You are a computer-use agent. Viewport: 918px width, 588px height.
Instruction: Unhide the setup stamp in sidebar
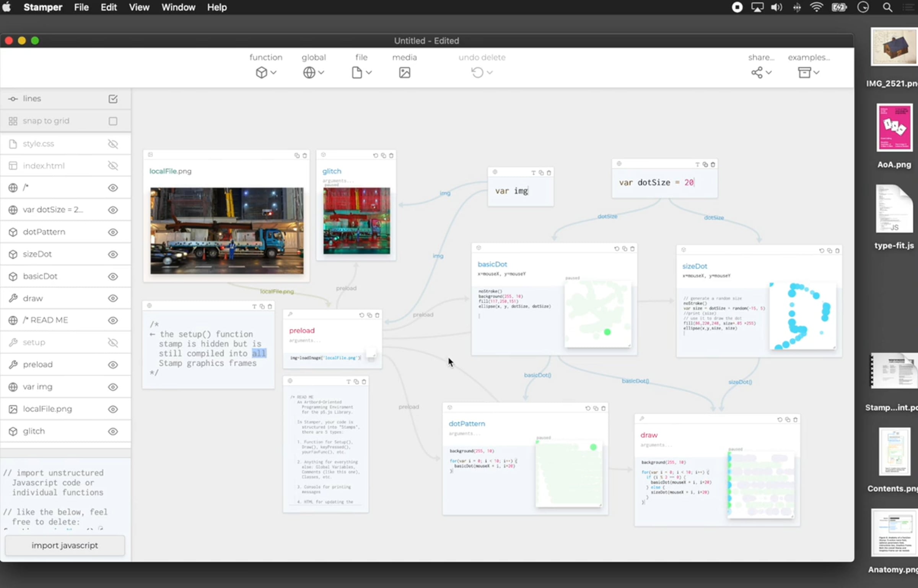[113, 342]
